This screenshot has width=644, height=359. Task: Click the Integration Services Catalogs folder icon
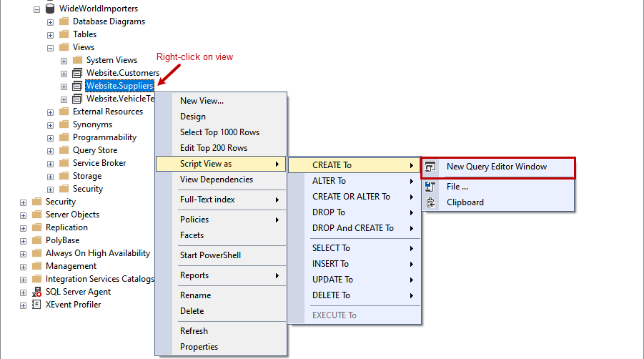click(37, 278)
